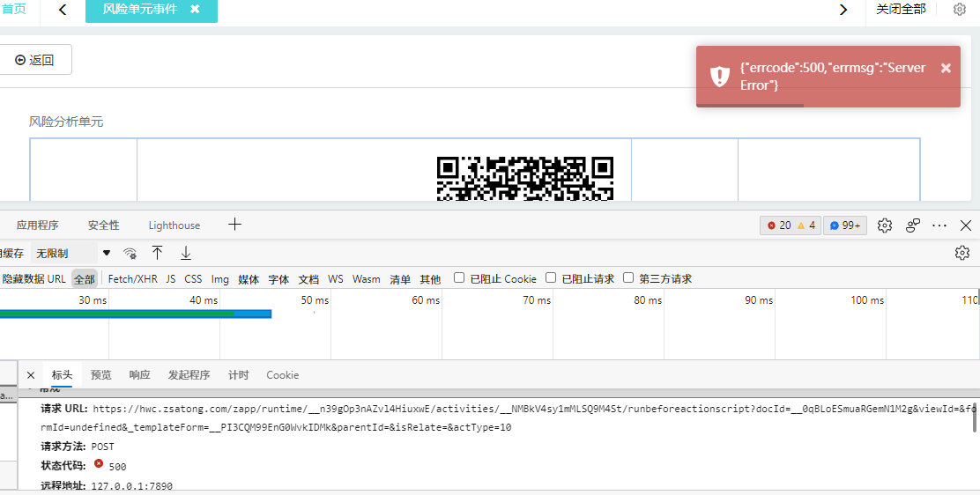980x495 pixels.
Task: Open network panel settings gear
Action: coord(961,253)
